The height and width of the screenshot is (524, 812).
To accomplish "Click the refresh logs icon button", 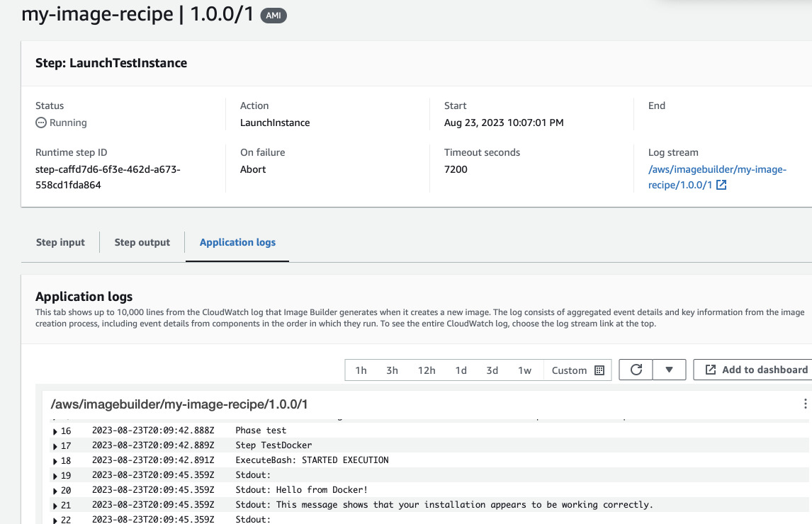I will point(636,370).
